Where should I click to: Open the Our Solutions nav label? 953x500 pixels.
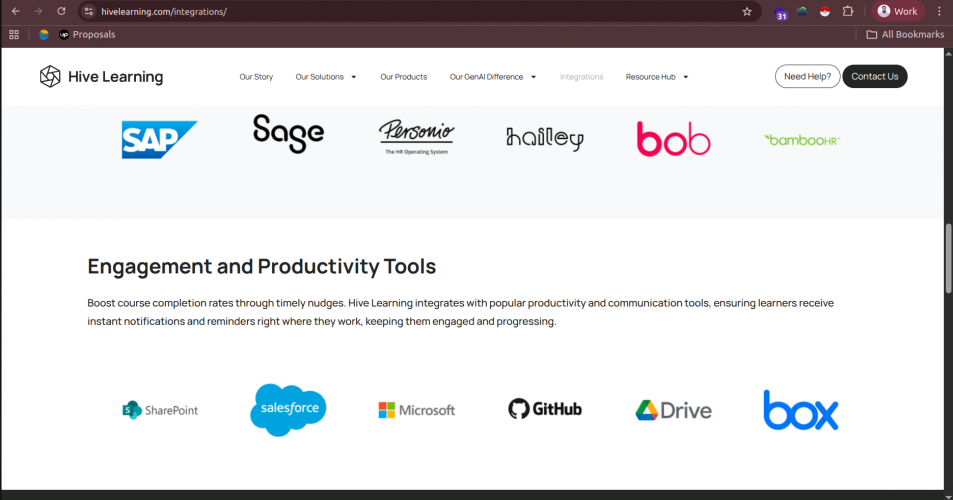(319, 77)
